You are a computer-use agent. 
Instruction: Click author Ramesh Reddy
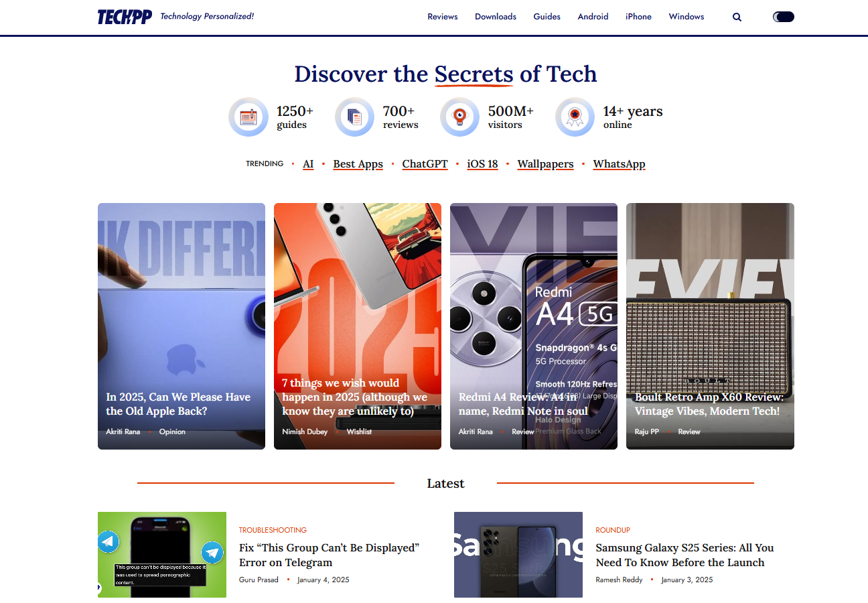point(619,580)
